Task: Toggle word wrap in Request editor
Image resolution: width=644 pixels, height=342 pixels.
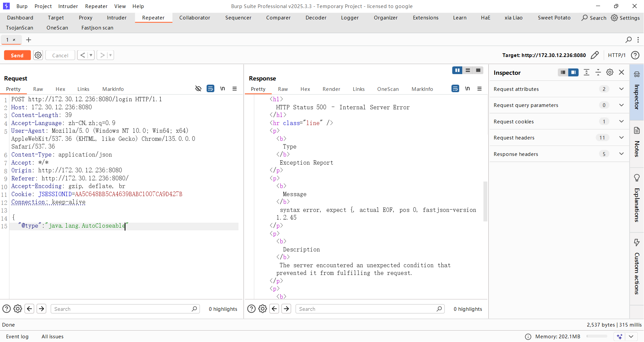Action: click(210, 89)
